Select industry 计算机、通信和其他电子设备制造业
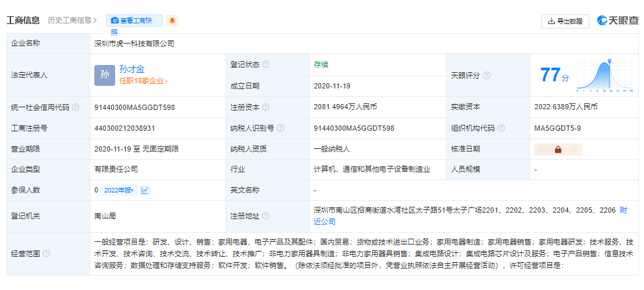This screenshot has height=290, width=644. pyautogui.click(x=371, y=169)
